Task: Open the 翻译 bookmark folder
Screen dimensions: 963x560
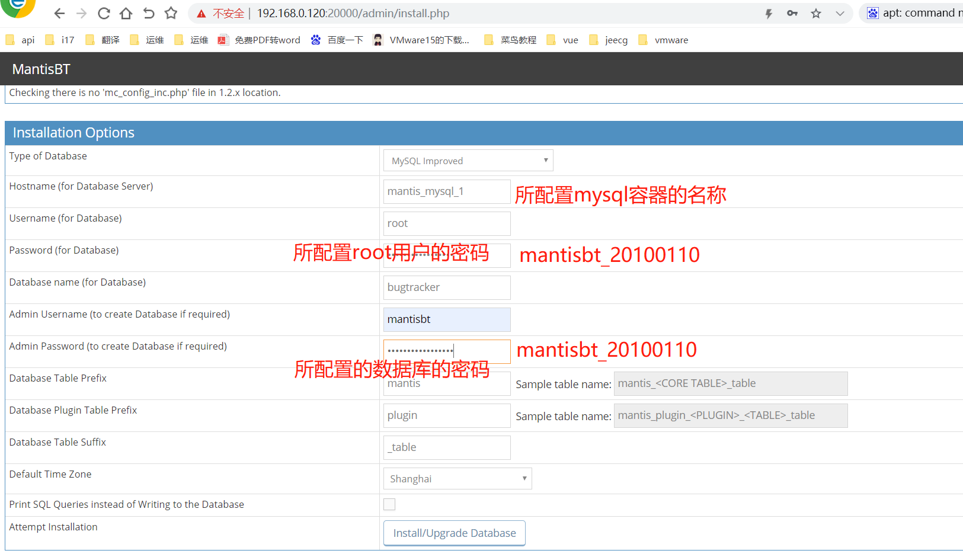Action: click(x=103, y=40)
